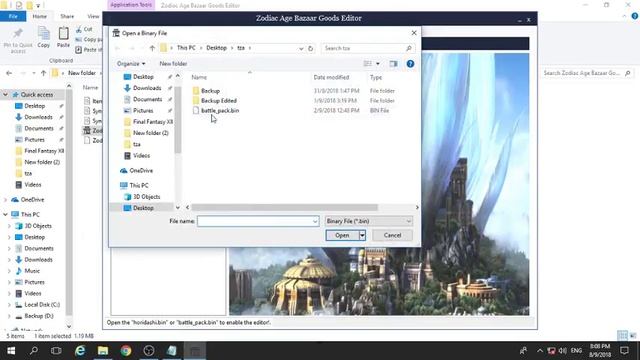Select Documents in dialog navigation pane
Viewport: 640px width, 360px height.
147,99
